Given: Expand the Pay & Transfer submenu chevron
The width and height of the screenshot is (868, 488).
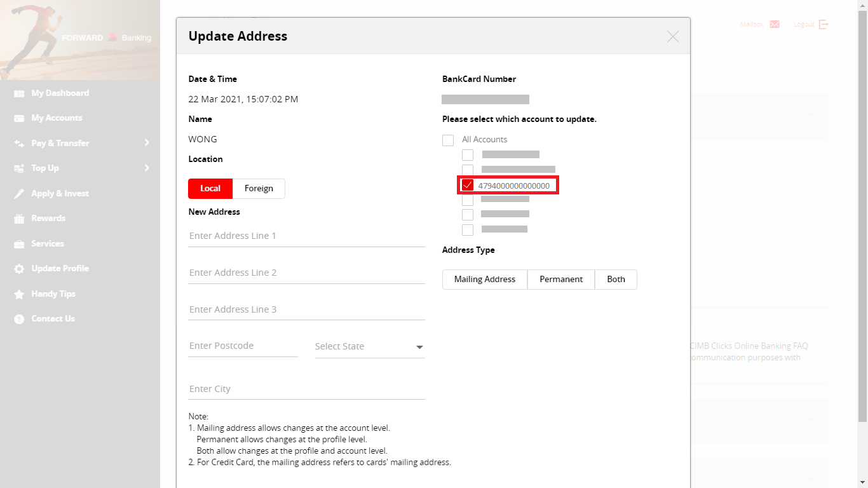Looking at the screenshot, I should 147,142.
